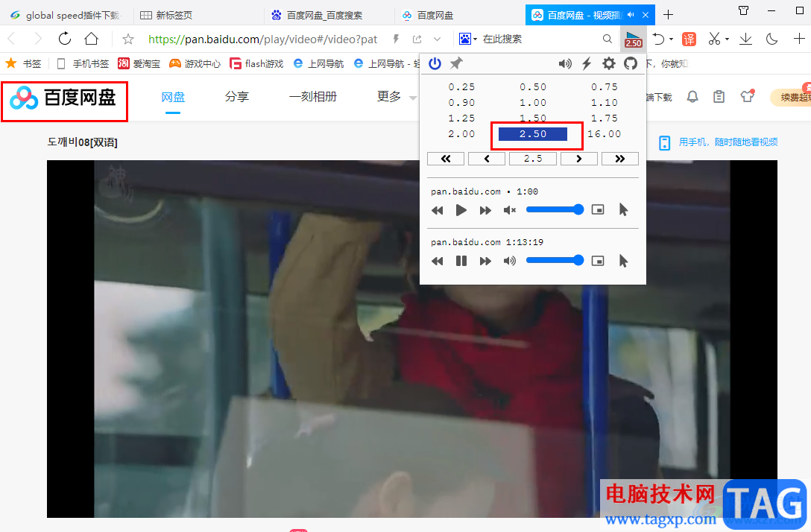Image resolution: width=811 pixels, height=532 pixels.
Task: Enable picture-in-picture for the 1:00 media
Action: point(598,209)
